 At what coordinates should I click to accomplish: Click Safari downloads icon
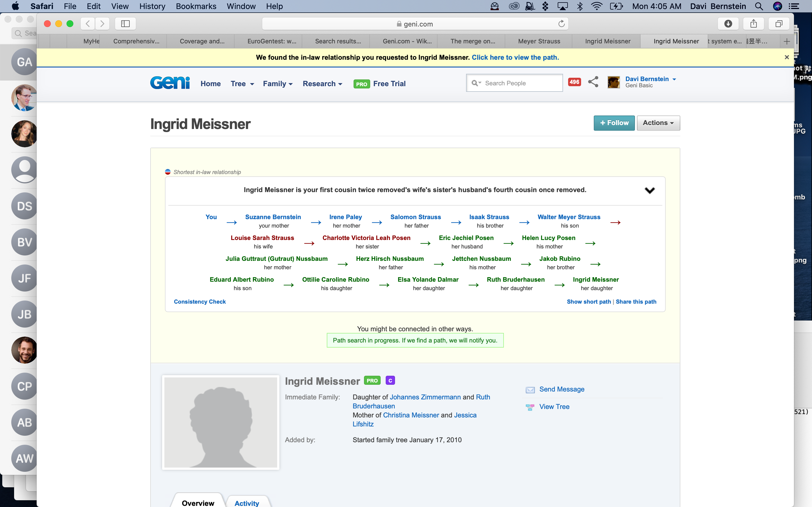pyautogui.click(x=728, y=23)
